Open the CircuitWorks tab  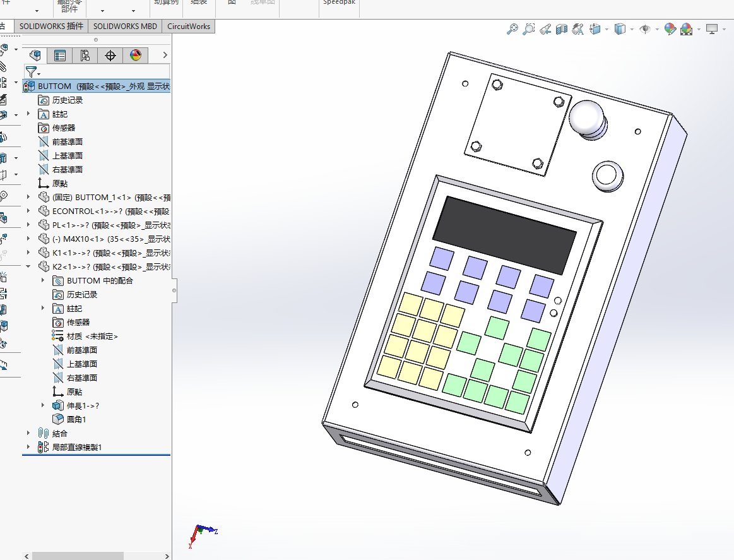click(x=189, y=27)
